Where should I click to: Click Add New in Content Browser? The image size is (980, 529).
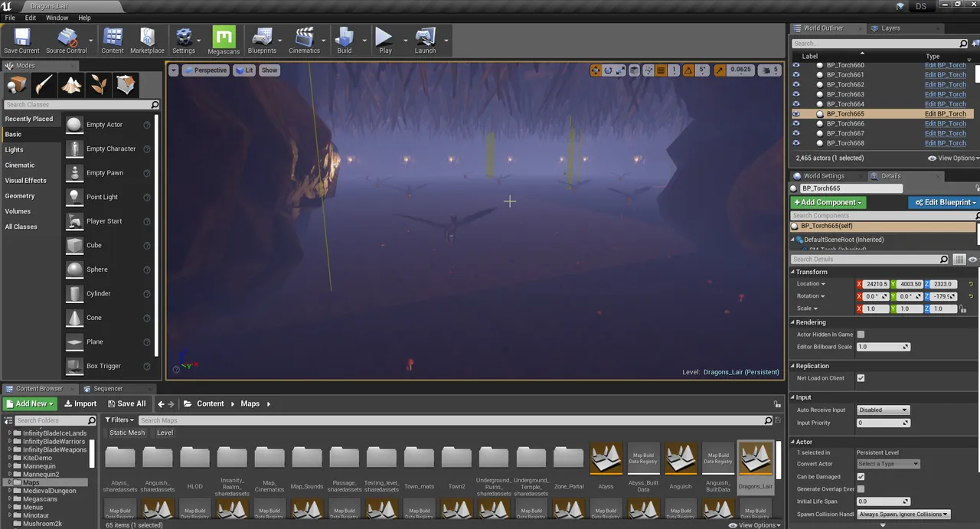pyautogui.click(x=30, y=404)
